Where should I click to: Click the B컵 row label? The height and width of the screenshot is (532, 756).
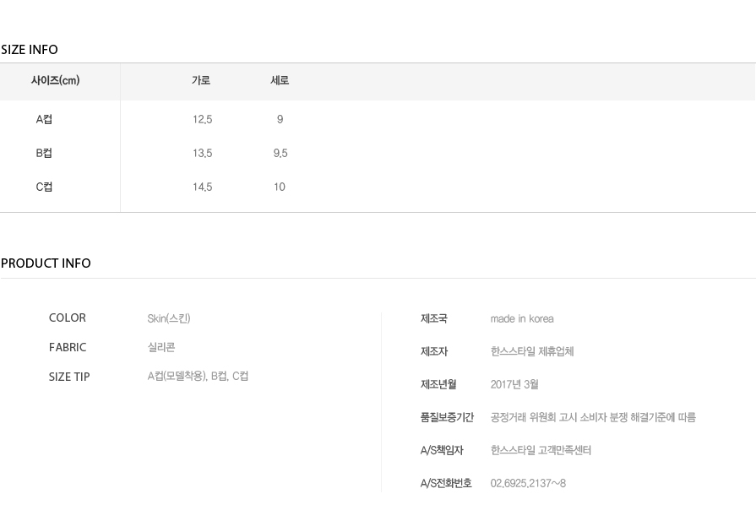[44, 153]
